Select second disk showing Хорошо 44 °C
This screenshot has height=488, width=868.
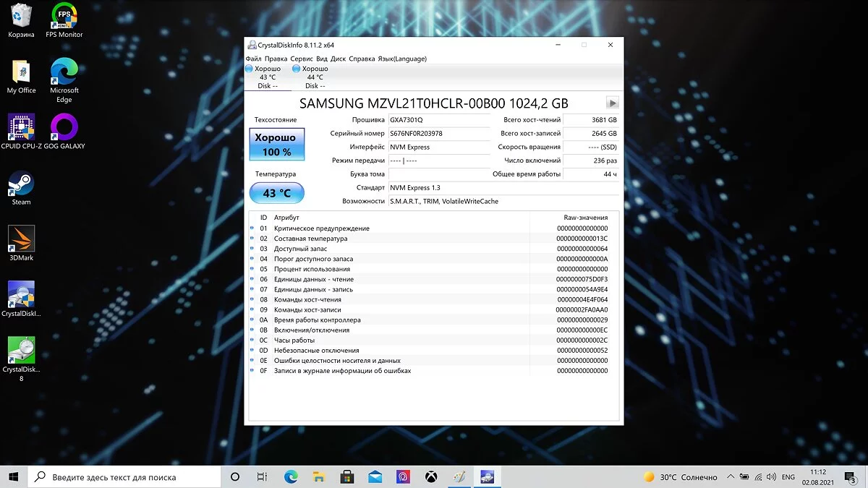click(x=312, y=77)
